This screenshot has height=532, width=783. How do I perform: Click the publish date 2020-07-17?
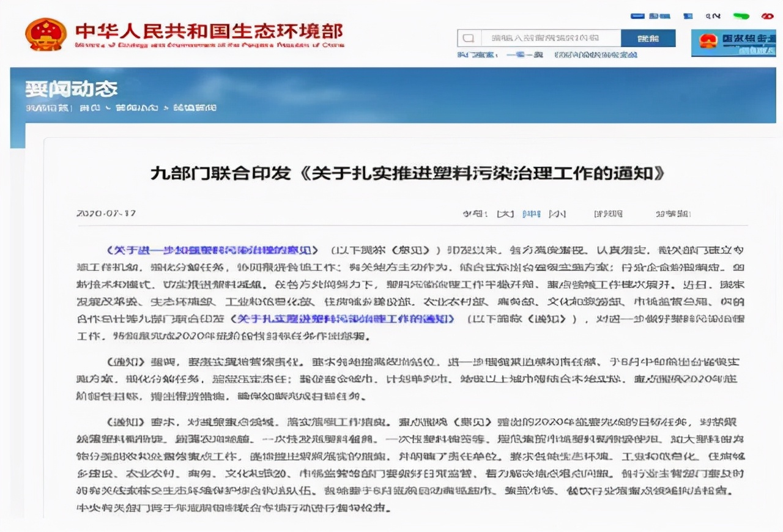click(x=106, y=213)
